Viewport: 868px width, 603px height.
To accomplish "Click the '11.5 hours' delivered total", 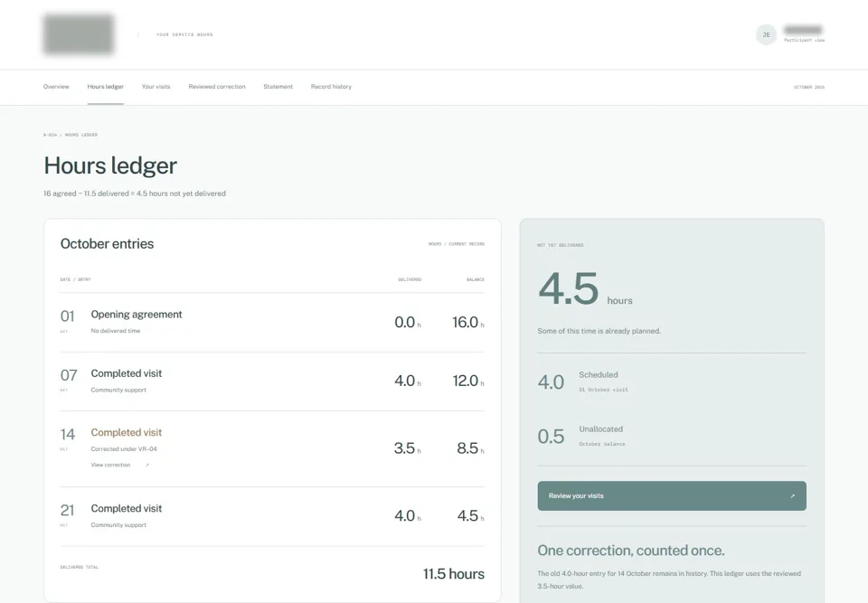I will pos(453,574).
